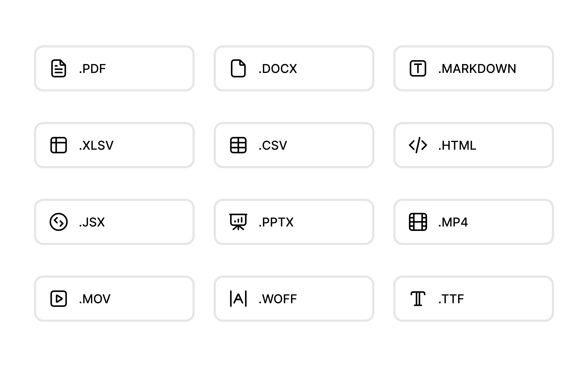This screenshot has height=367, width=588.
Task: Select the .MP4 format label
Action: pos(453,222)
